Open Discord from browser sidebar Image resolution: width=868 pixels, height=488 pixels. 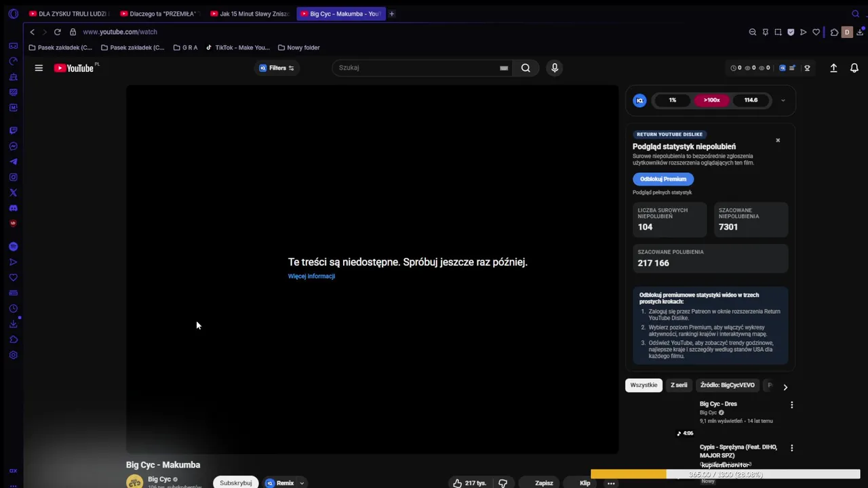pyautogui.click(x=13, y=208)
